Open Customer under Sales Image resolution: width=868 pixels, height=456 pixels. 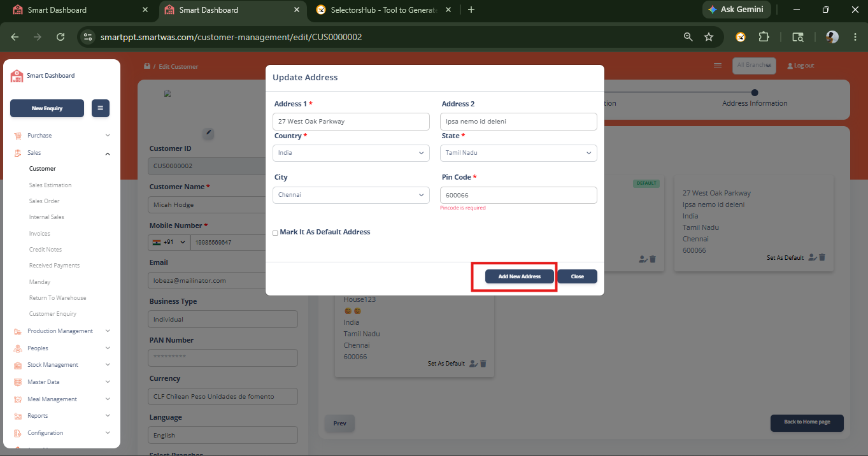click(43, 169)
